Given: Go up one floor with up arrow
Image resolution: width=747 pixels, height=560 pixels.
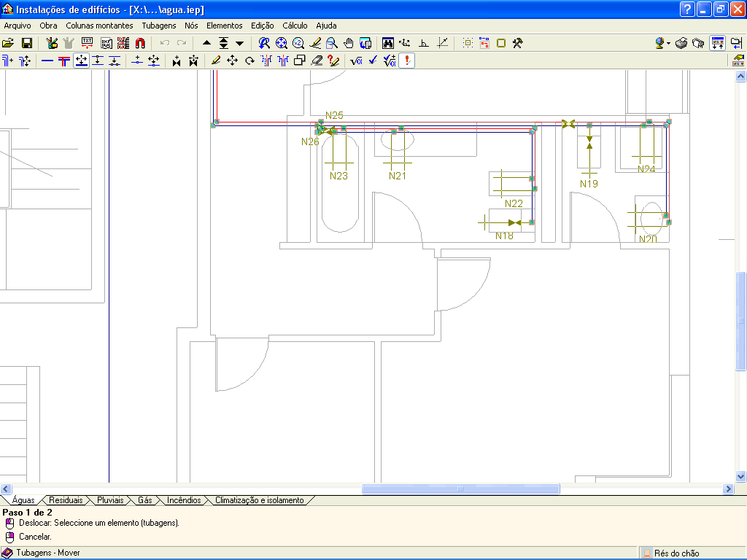Looking at the screenshot, I should coord(206,43).
